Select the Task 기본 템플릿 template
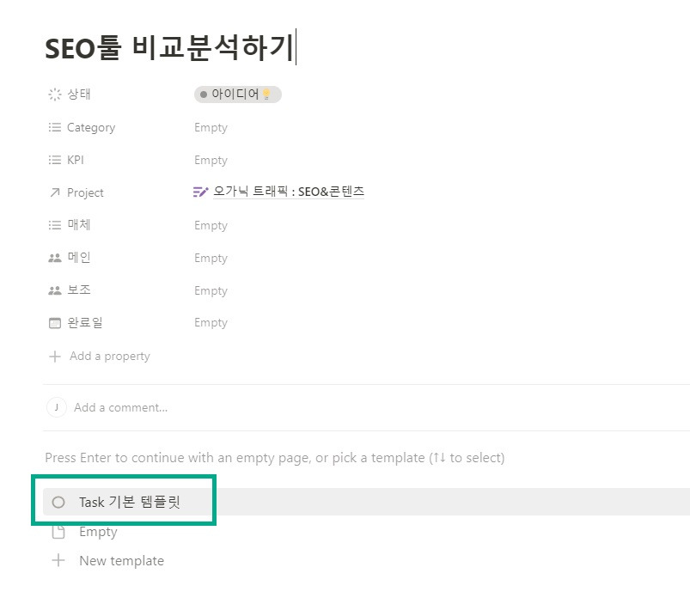The width and height of the screenshot is (690, 616). [129, 503]
